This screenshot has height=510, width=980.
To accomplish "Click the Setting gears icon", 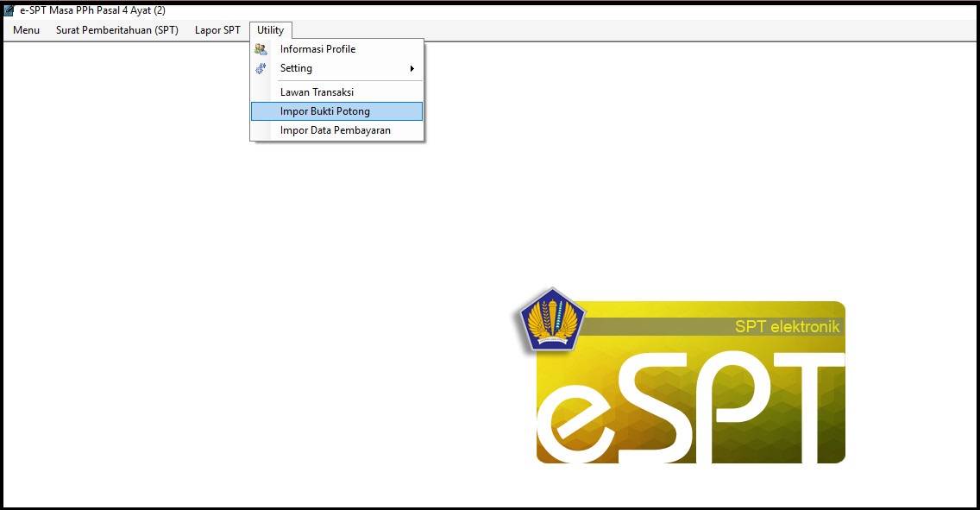I will pos(261,68).
